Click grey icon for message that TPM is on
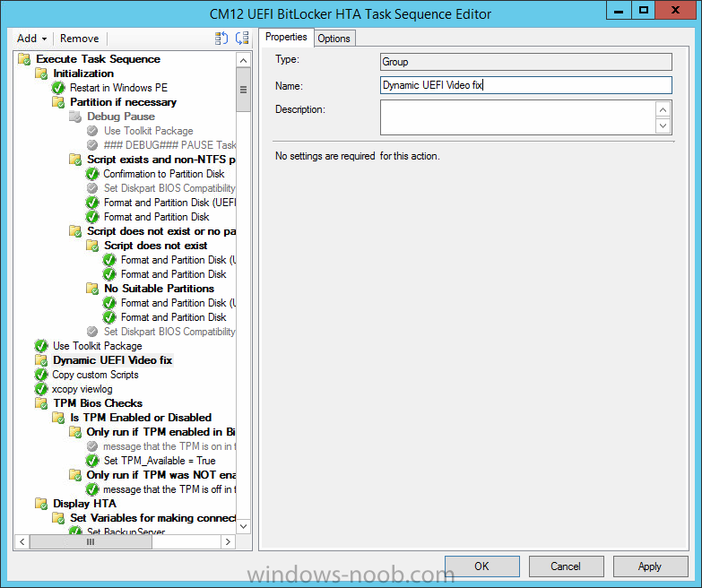Image resolution: width=702 pixels, height=588 pixels. (92, 446)
